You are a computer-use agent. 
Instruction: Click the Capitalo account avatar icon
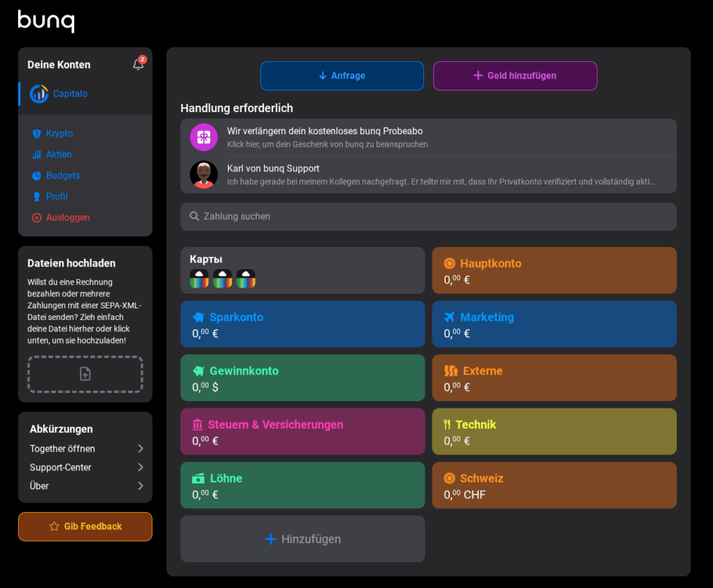point(39,94)
